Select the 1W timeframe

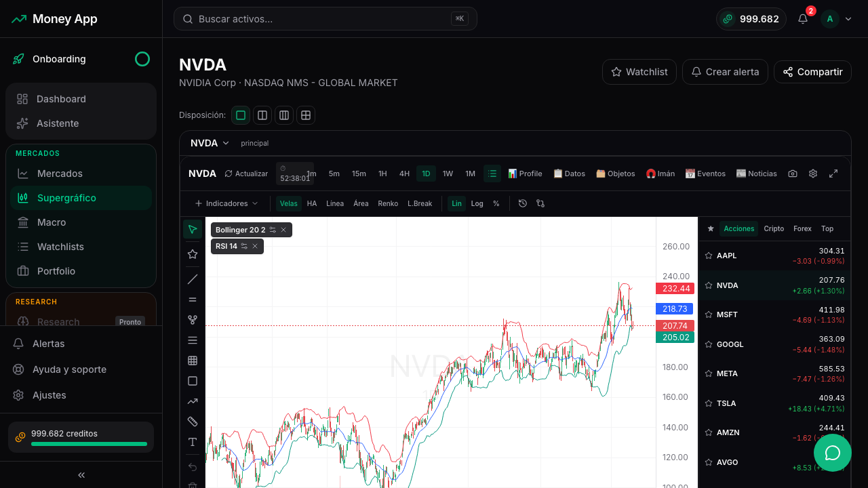click(448, 174)
